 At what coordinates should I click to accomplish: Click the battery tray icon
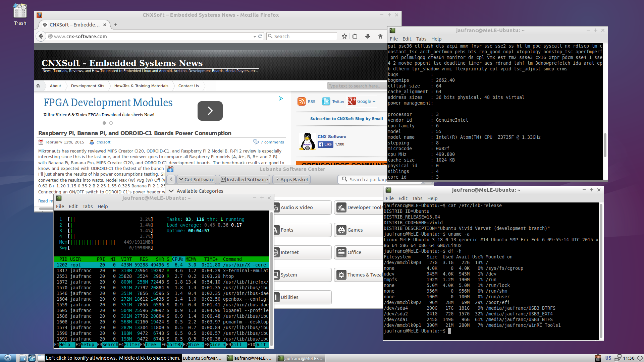coord(598,358)
